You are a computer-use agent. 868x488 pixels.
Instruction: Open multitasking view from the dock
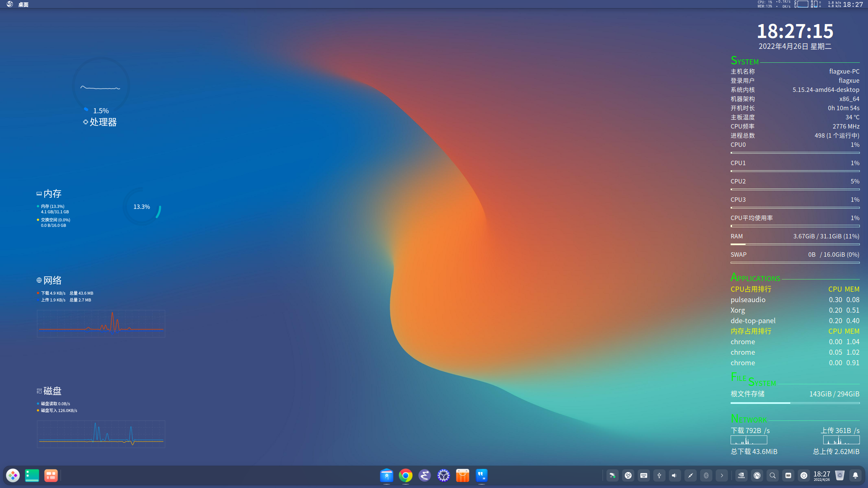pos(51,475)
